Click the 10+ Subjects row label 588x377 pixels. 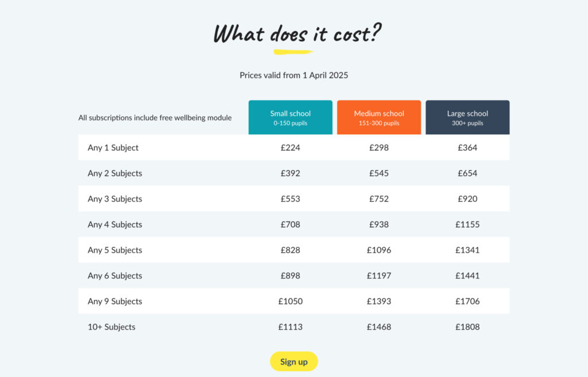[111, 327]
